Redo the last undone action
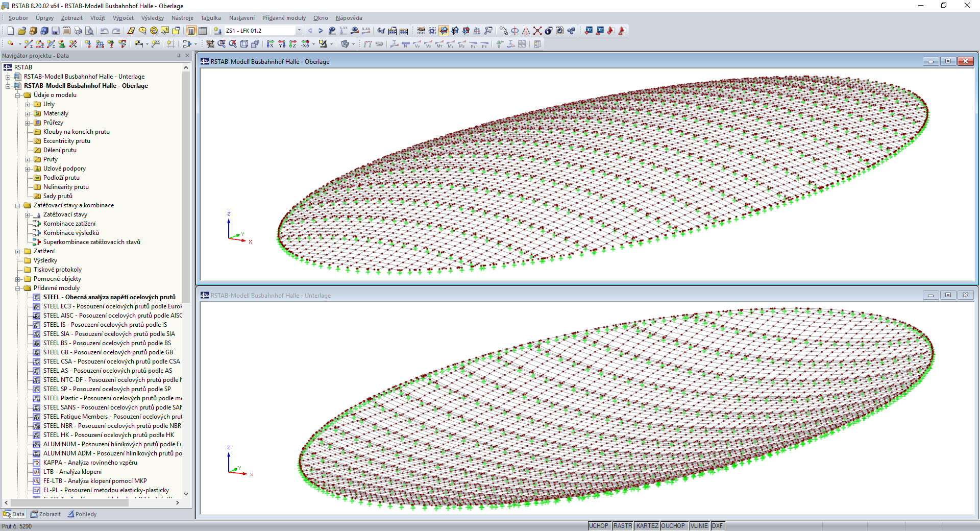 tap(116, 31)
